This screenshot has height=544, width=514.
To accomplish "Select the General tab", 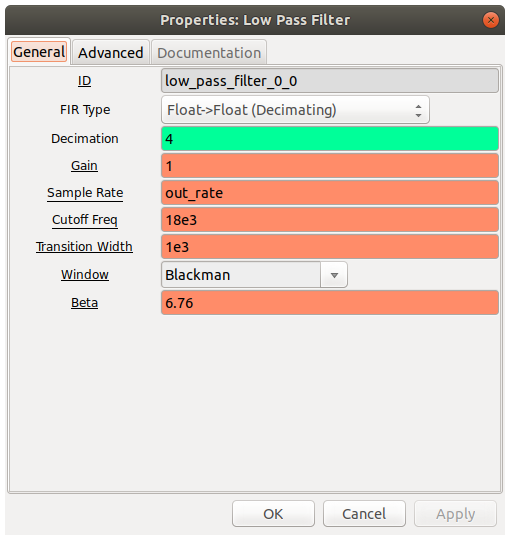I will pyautogui.click(x=39, y=52).
